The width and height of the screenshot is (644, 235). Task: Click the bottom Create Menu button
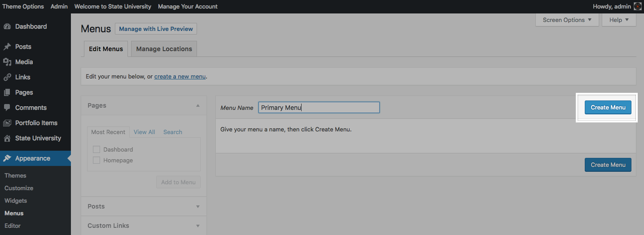pos(608,165)
